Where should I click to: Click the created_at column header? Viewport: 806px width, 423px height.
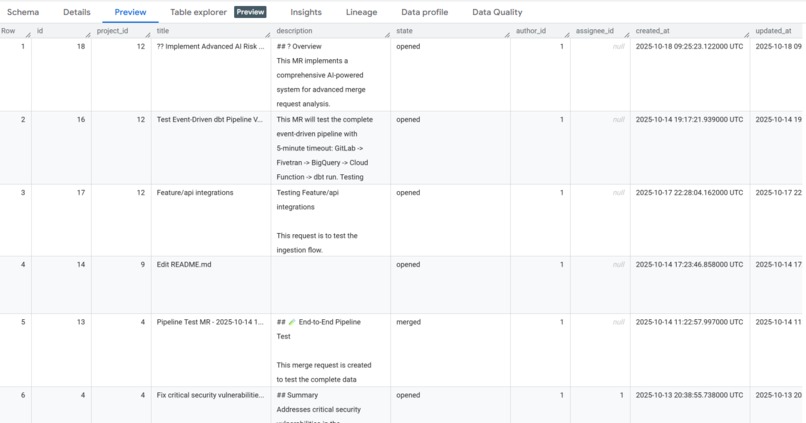pyautogui.click(x=652, y=31)
